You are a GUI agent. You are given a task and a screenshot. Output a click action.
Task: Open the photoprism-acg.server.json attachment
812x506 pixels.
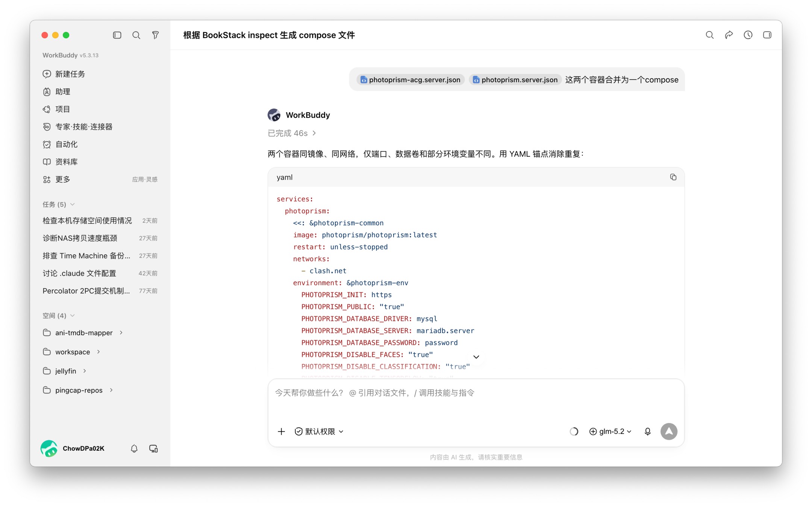411,80
